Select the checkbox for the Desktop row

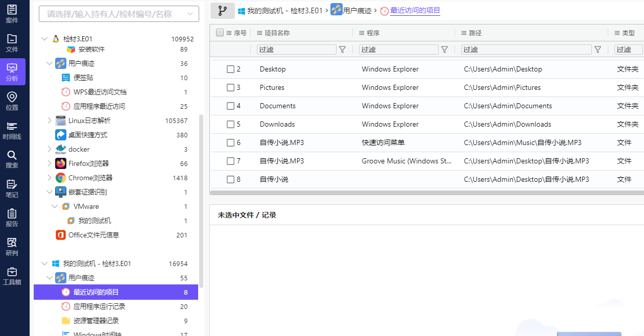[x=230, y=69]
